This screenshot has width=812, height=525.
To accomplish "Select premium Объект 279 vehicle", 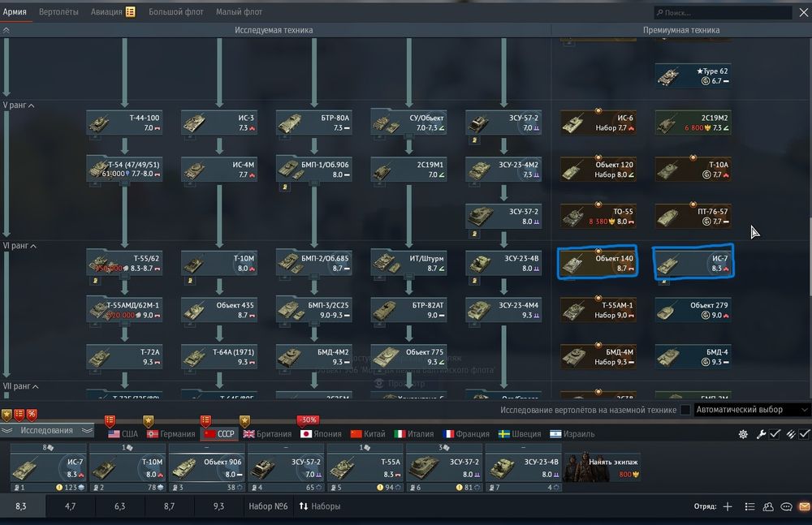I will [x=693, y=310].
